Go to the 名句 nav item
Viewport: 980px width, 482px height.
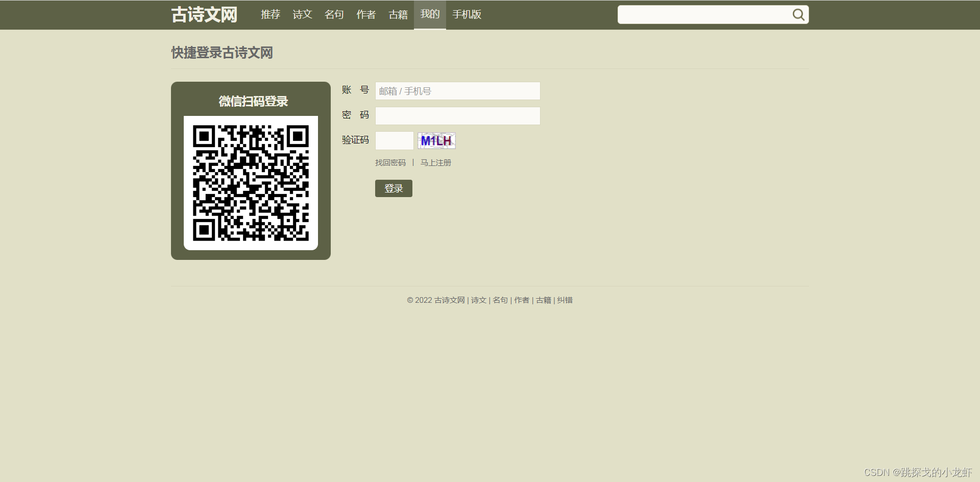tap(334, 15)
